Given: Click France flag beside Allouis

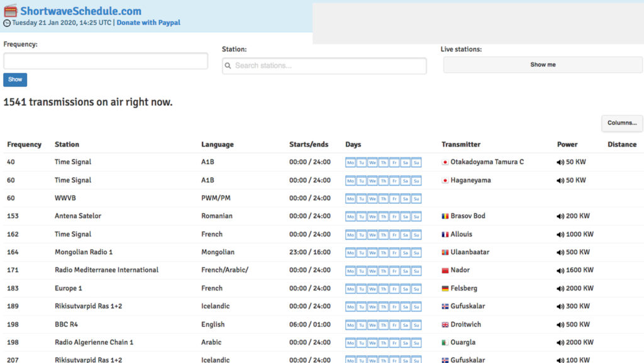Looking at the screenshot, I should pos(445,235).
